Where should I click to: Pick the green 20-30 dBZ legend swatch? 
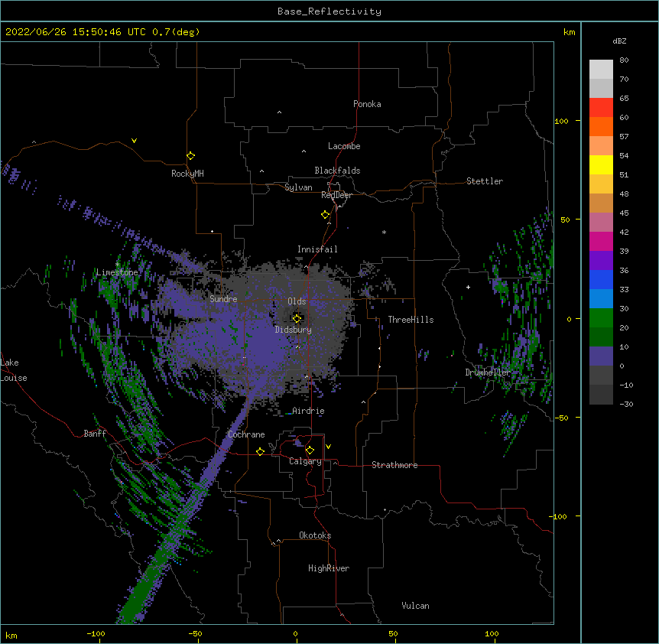[601, 318]
